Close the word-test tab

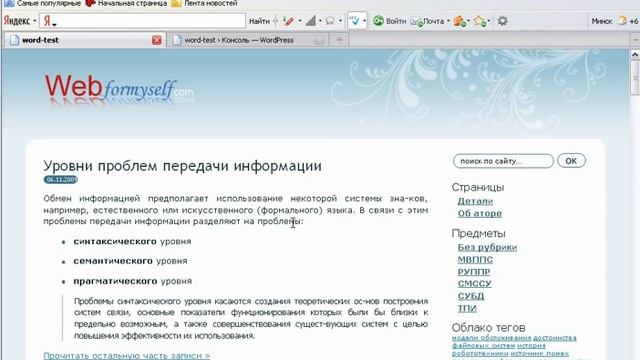point(157,40)
